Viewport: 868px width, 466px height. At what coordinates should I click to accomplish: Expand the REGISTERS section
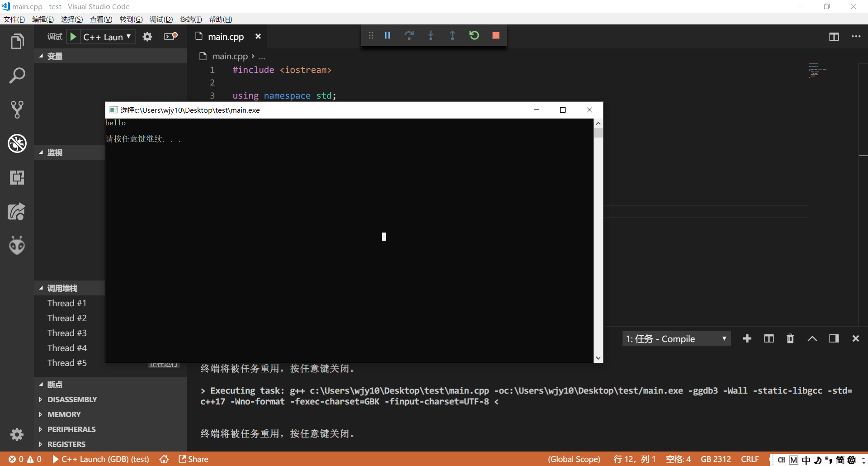(x=110, y=444)
